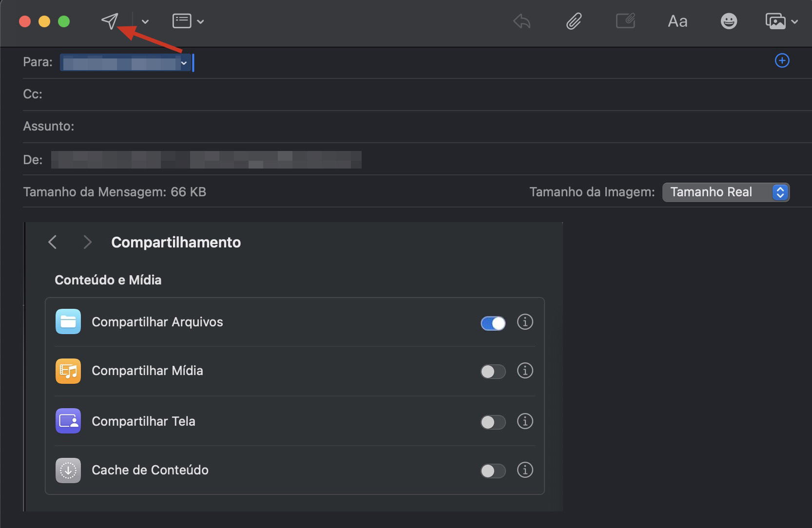Click the plus button to add recipients
Screen dimensions: 812x528
pos(782,60)
